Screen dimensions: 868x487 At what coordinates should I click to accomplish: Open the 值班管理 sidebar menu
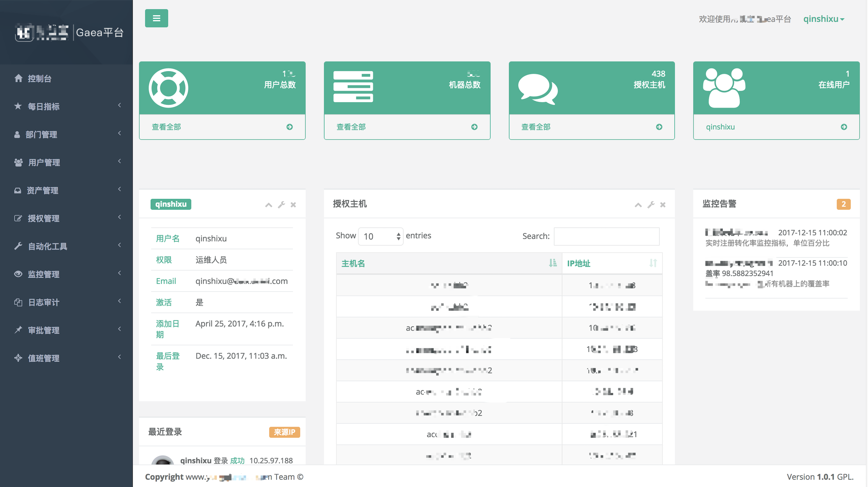pyautogui.click(x=66, y=358)
